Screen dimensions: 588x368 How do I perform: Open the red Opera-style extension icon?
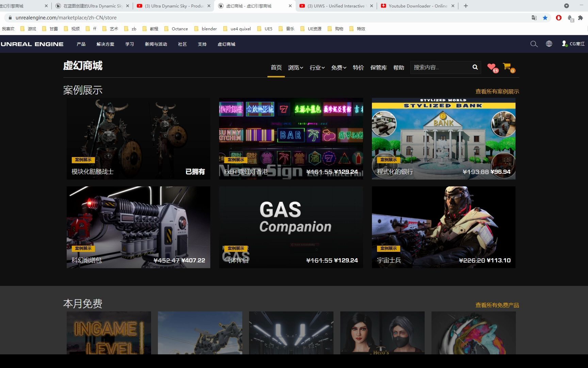point(559,18)
